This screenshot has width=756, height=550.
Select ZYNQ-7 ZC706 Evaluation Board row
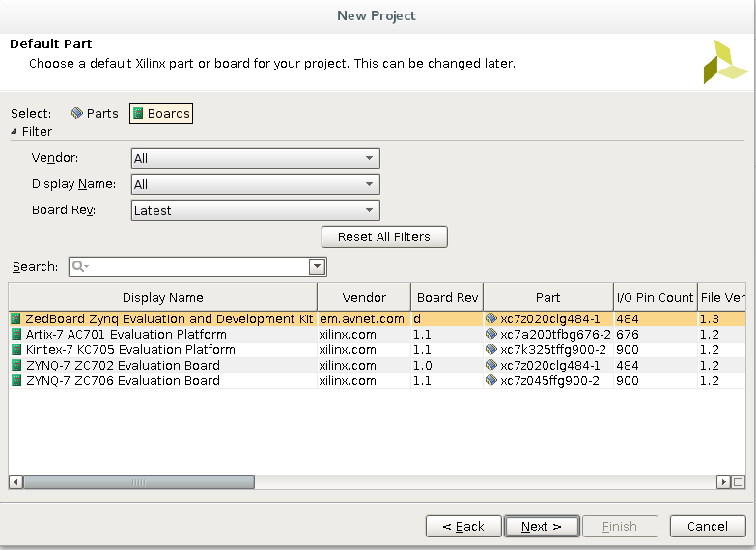(378, 380)
